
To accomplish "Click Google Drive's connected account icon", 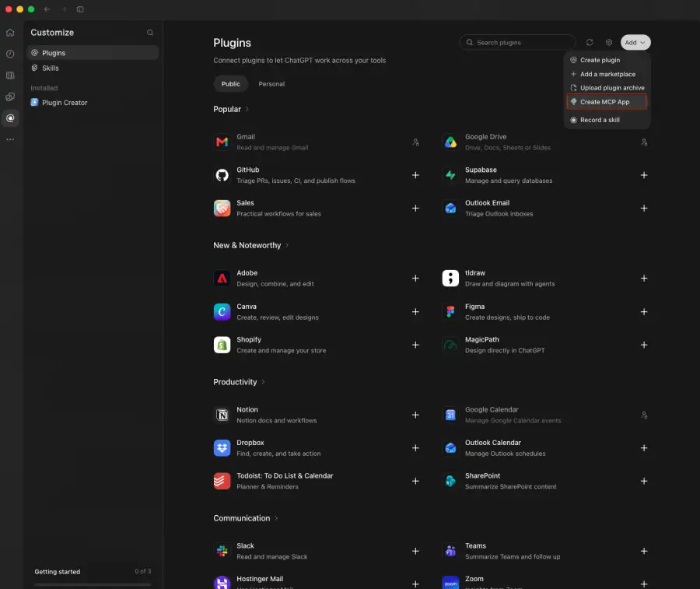I will pos(644,142).
